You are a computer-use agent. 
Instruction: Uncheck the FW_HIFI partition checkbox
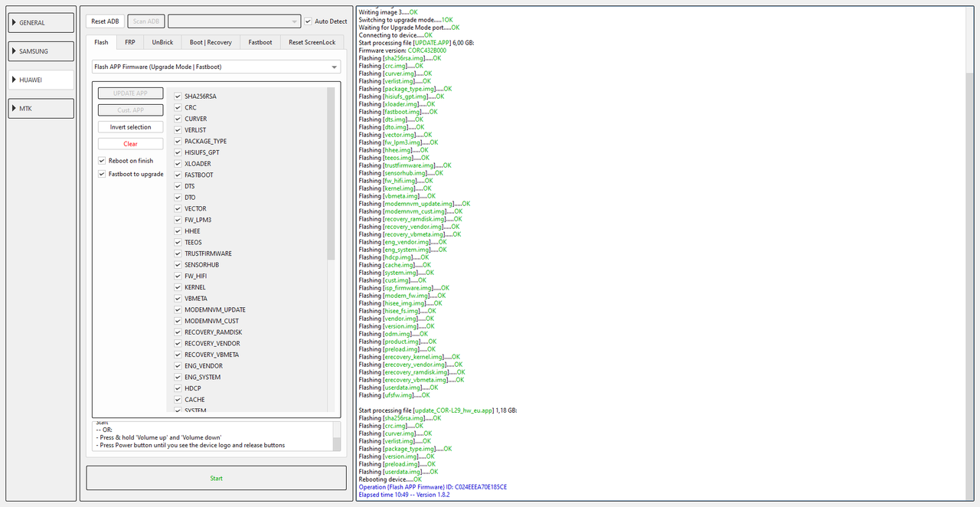click(178, 276)
